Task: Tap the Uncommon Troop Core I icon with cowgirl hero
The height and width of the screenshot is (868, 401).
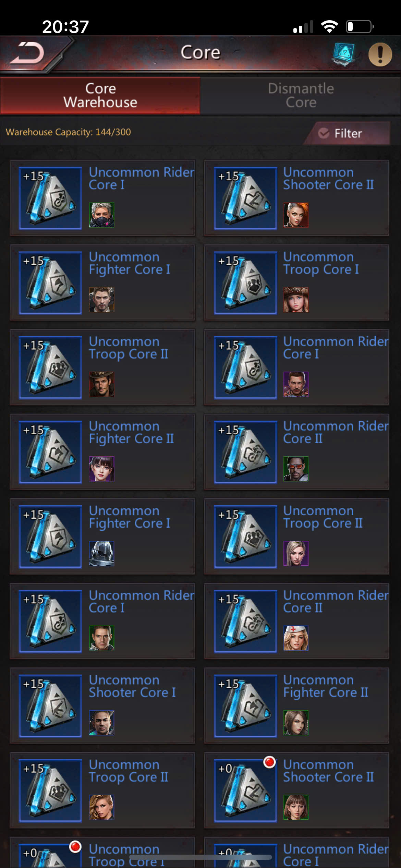Action: (x=245, y=283)
